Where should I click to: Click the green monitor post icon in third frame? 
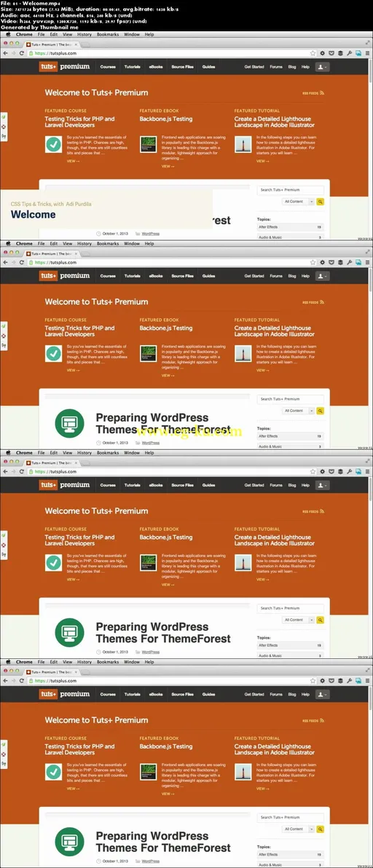point(69,633)
